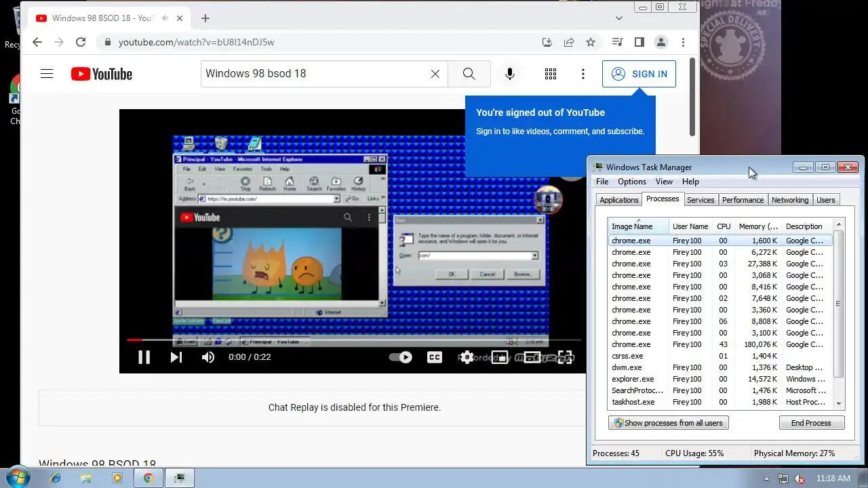Image resolution: width=868 pixels, height=488 pixels.
Task: Open Task Manager Options menu
Action: point(632,182)
